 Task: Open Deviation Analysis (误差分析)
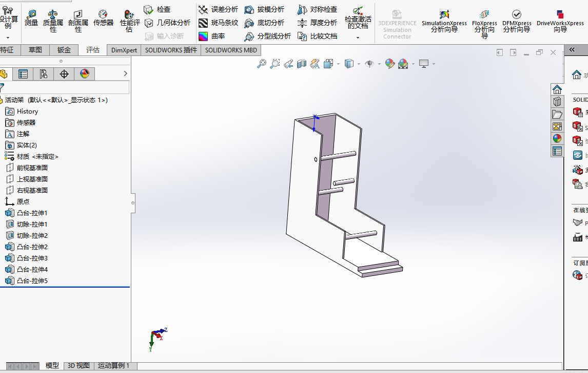click(218, 9)
